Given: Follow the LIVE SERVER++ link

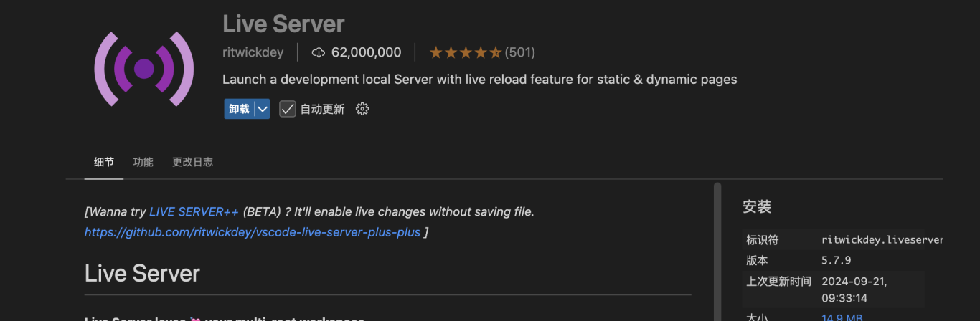Looking at the screenshot, I should pyautogui.click(x=194, y=212).
